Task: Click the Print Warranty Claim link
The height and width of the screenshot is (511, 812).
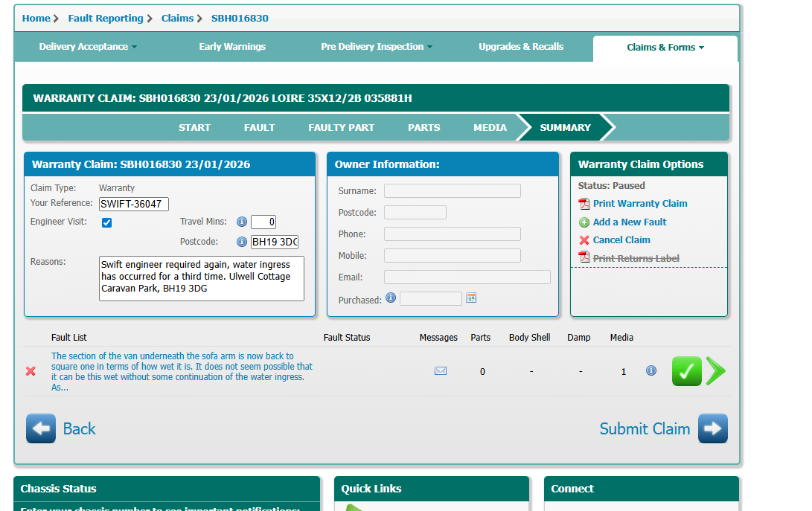Action: (640, 204)
